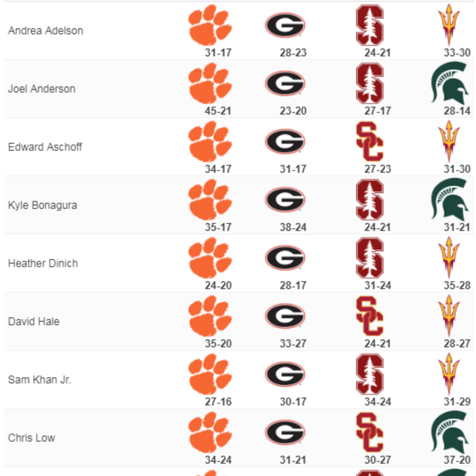This screenshot has width=476, height=476.
Task: Open Andrea Adelson's name
Action: [x=46, y=31]
